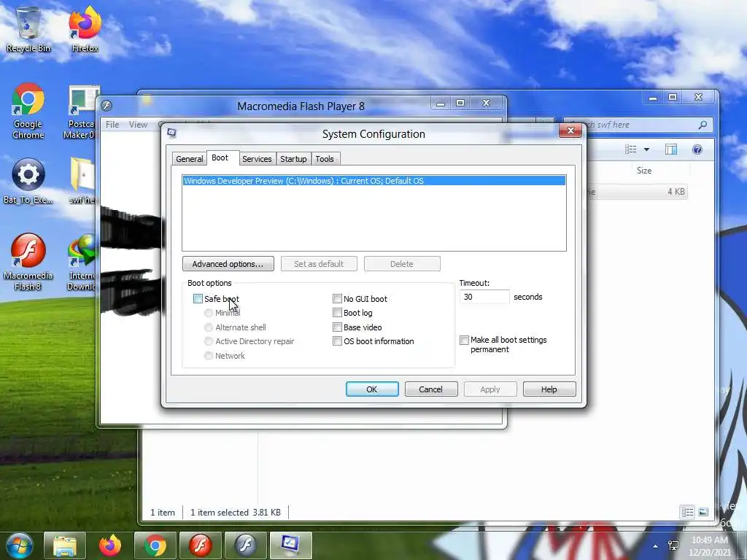
Task: Open Internet Download Manager desktop shortcut
Action: point(82,262)
